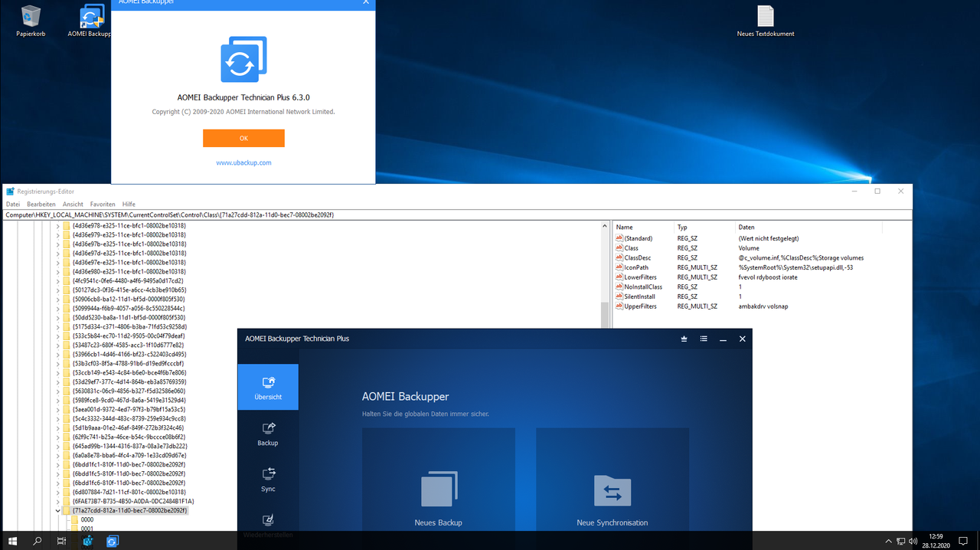This screenshot has width=980, height=550.
Task: Open the Hilfe menu in Registry Editor
Action: 129,205
